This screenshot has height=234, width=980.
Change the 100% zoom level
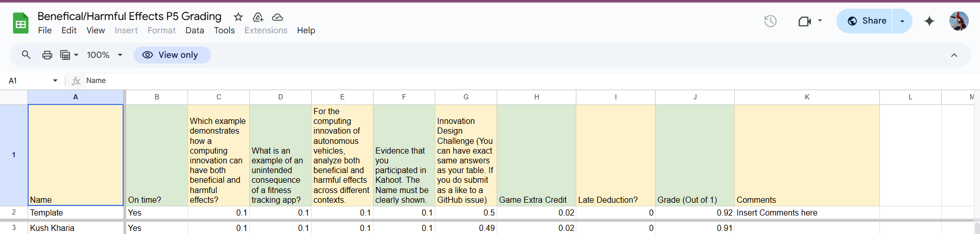105,55
